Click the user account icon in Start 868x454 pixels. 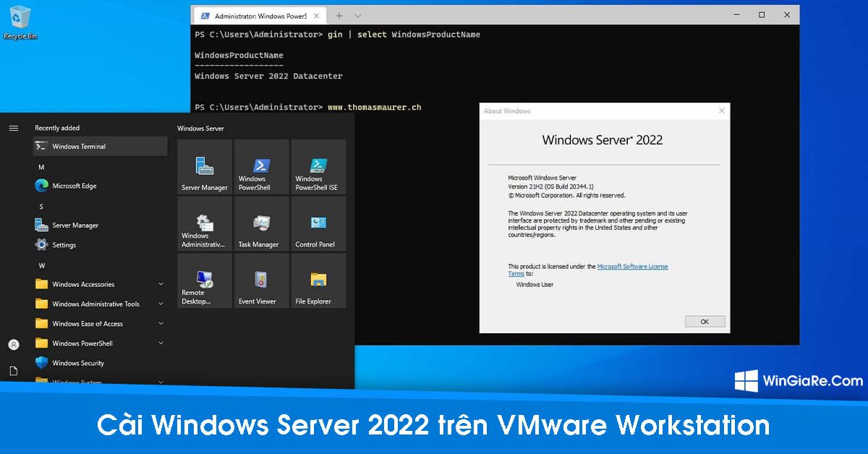[x=13, y=345]
